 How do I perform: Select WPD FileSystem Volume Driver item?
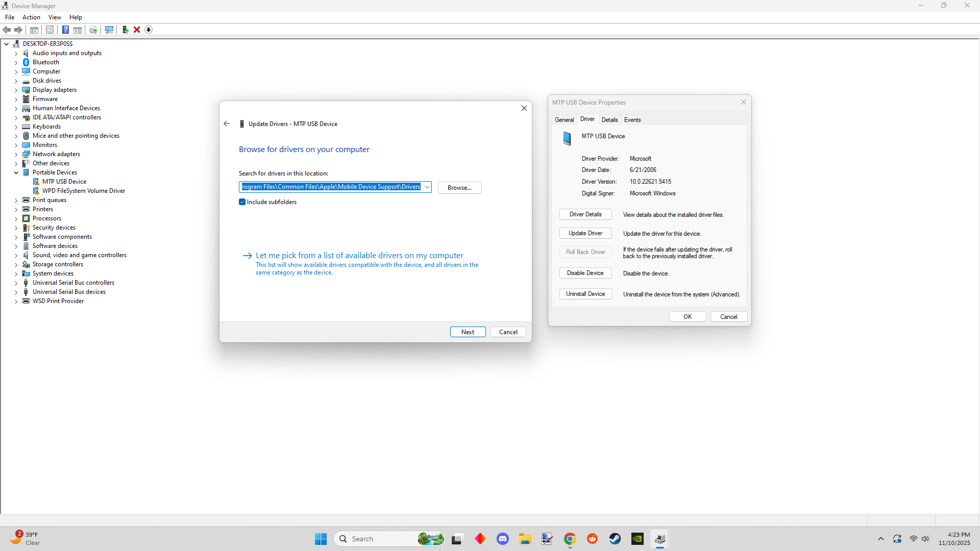point(84,191)
